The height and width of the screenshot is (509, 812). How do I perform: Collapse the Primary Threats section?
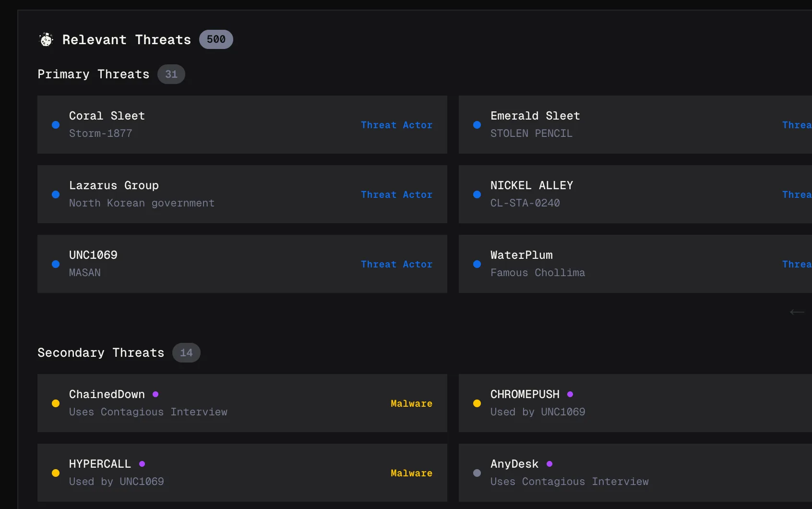(x=93, y=74)
